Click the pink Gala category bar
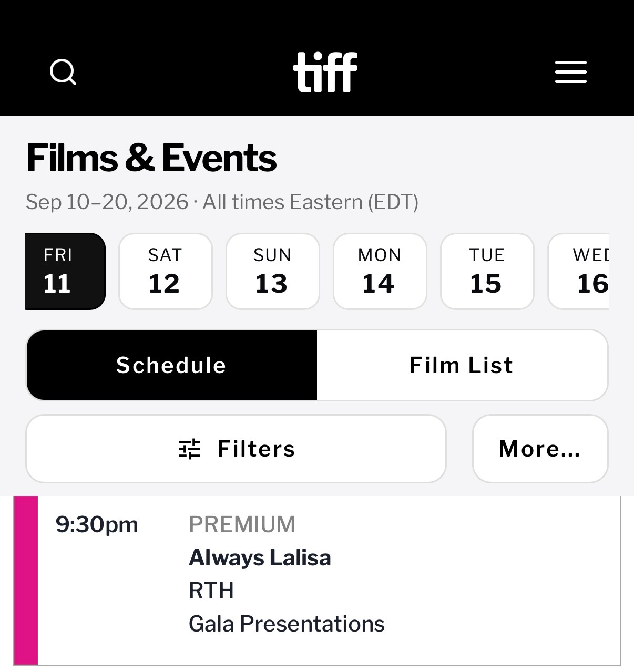 coord(26,580)
